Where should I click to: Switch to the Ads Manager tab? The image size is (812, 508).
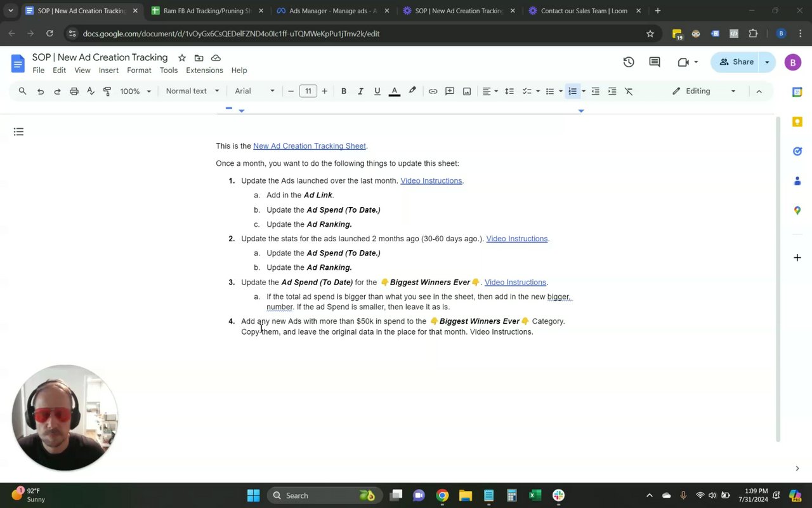[x=332, y=11]
